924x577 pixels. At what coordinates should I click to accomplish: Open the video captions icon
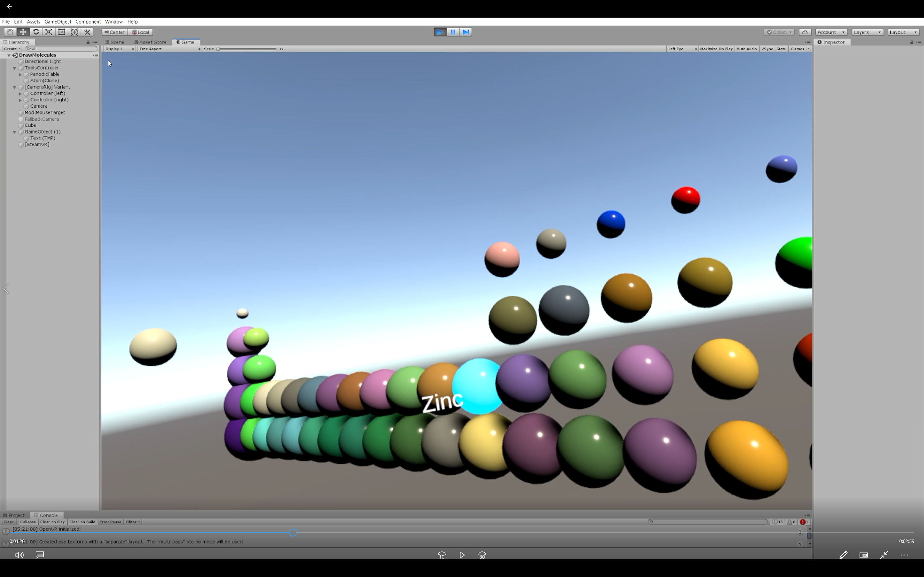tap(40, 555)
